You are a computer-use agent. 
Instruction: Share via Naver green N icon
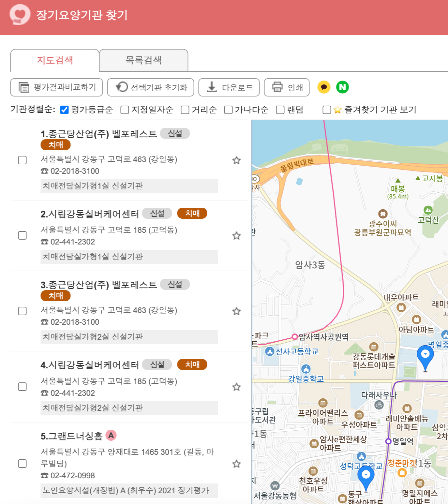[342, 87]
